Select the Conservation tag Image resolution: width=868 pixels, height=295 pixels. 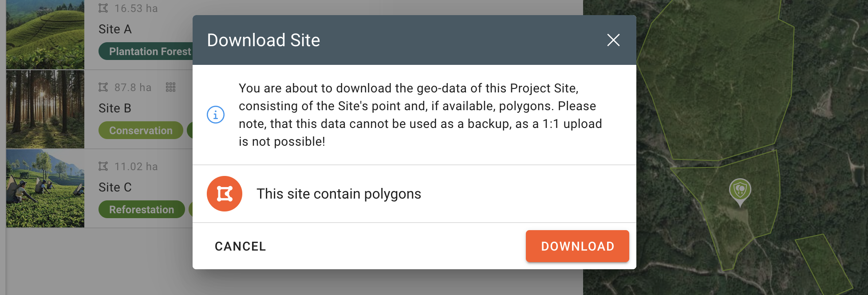pyautogui.click(x=140, y=131)
